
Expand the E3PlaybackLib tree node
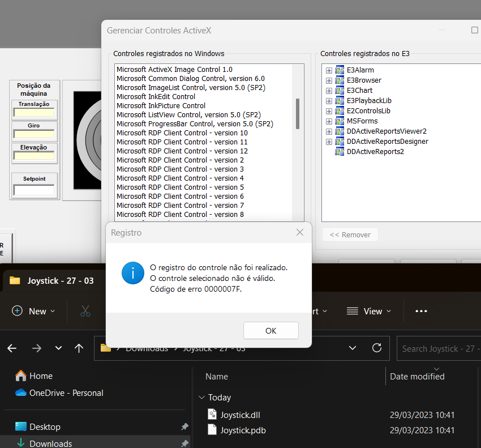tap(329, 101)
